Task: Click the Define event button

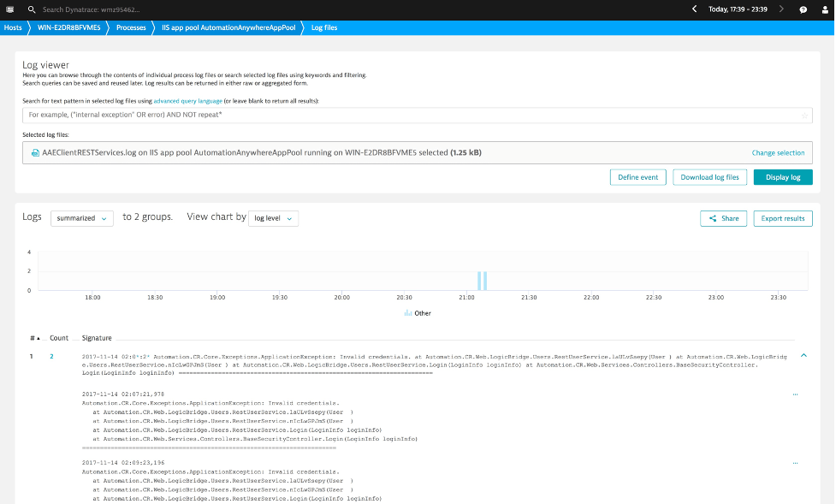Action: [x=637, y=177]
